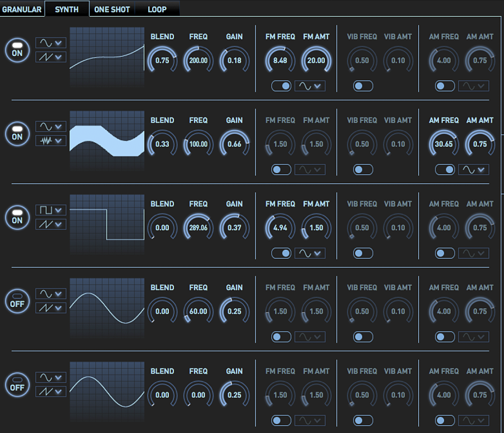Click fourth oscillator GAIN knob showing 0.25
504x433 pixels.
(x=234, y=311)
